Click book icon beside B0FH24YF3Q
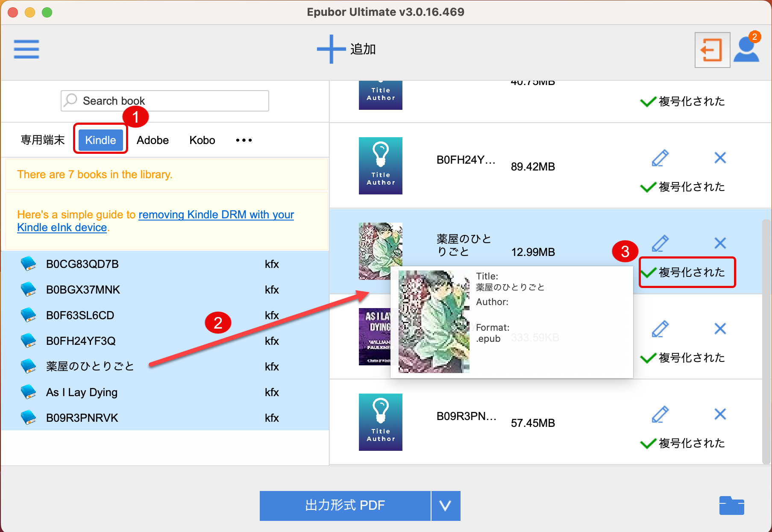Viewport: 772px width, 532px height. tap(29, 341)
